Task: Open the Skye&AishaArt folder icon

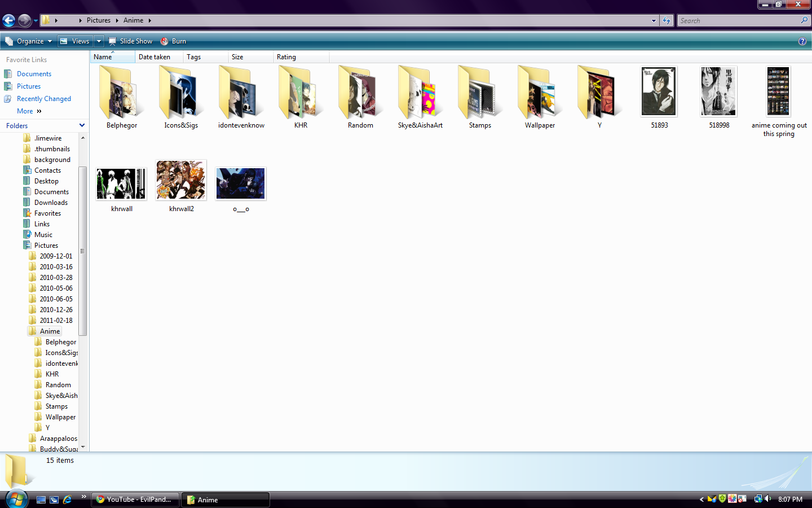Action: (x=420, y=91)
